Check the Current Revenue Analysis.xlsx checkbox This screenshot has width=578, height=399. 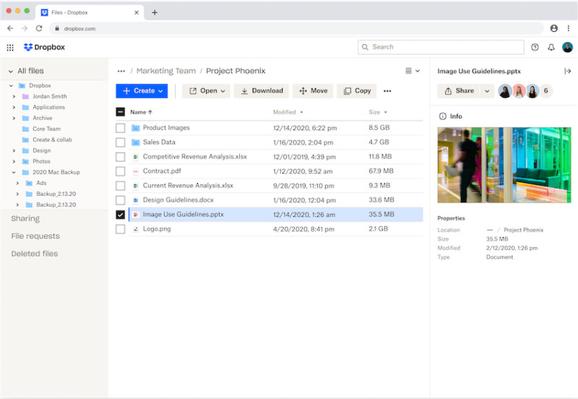(x=120, y=185)
